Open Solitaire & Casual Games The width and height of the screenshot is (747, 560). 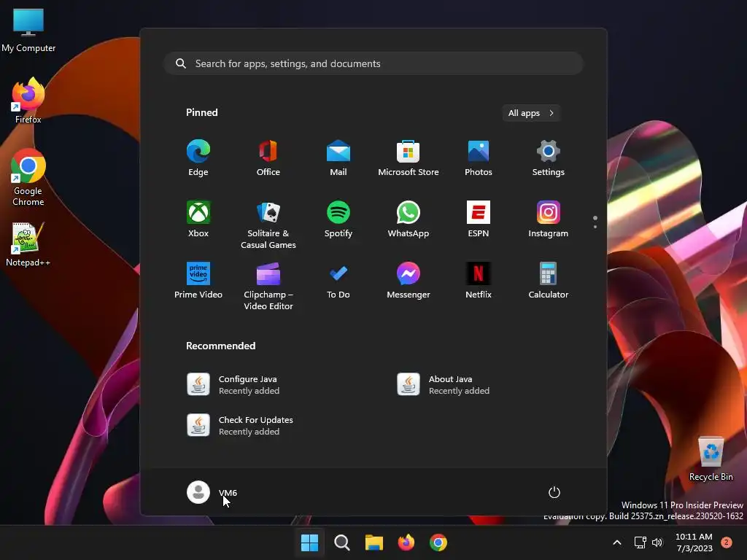click(268, 225)
